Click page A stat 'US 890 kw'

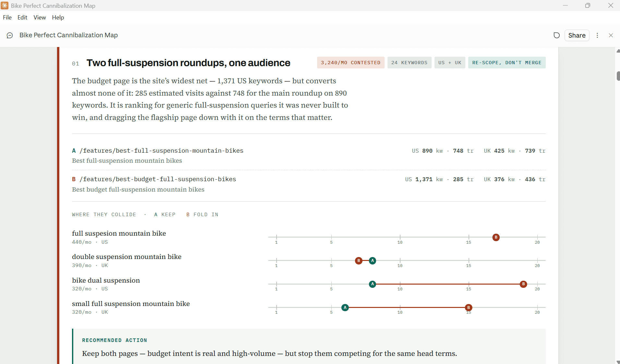[427, 151]
